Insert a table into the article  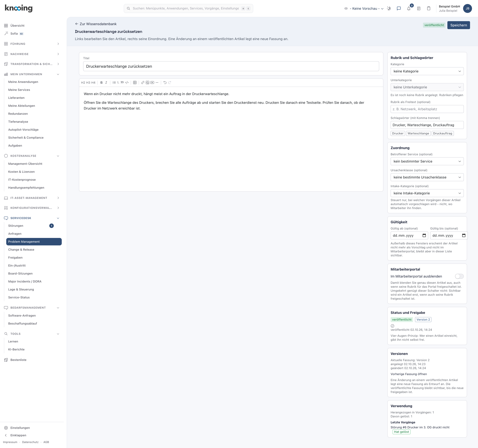pos(135,82)
